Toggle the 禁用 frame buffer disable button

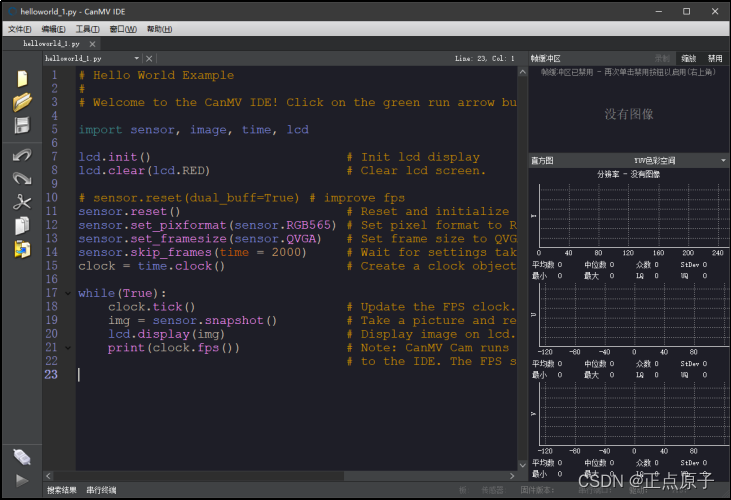715,58
